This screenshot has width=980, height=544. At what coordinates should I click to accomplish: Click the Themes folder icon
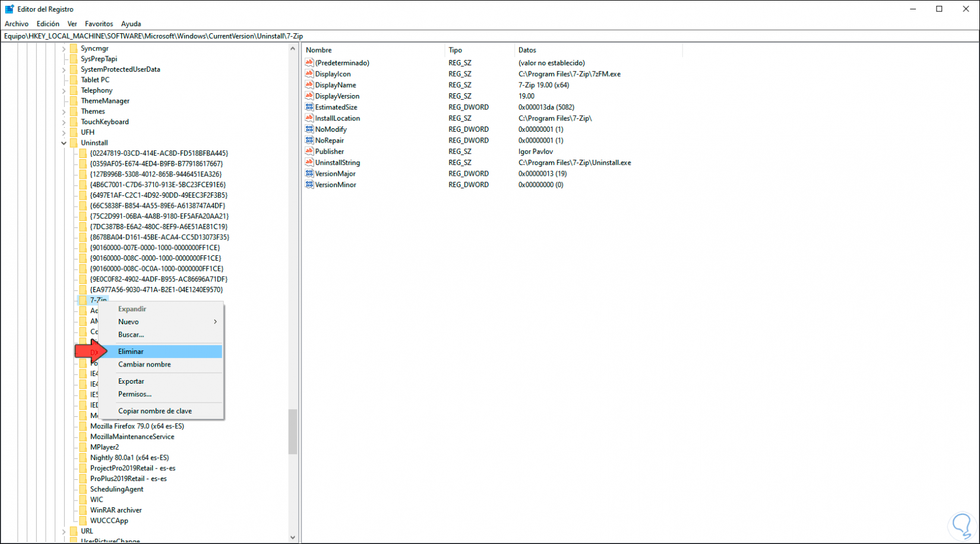click(74, 111)
